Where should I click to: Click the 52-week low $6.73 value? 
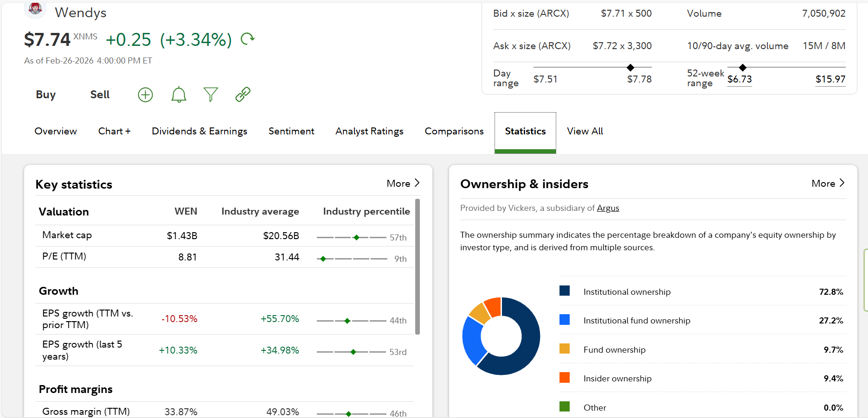[739, 79]
